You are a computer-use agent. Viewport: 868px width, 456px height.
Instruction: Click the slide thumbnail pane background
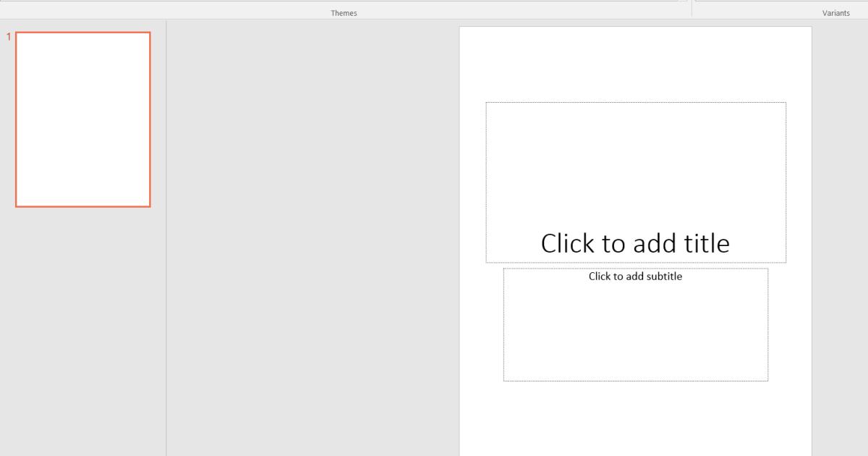click(x=82, y=326)
